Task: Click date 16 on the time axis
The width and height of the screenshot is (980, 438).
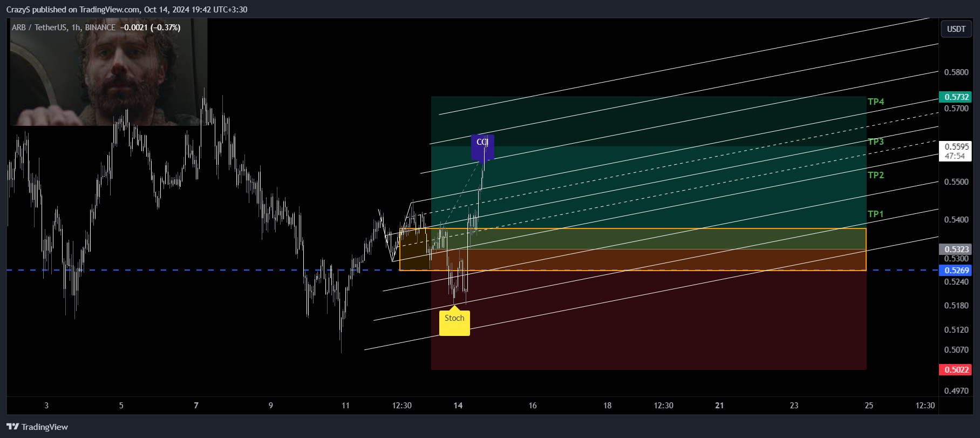Action: (x=533, y=406)
